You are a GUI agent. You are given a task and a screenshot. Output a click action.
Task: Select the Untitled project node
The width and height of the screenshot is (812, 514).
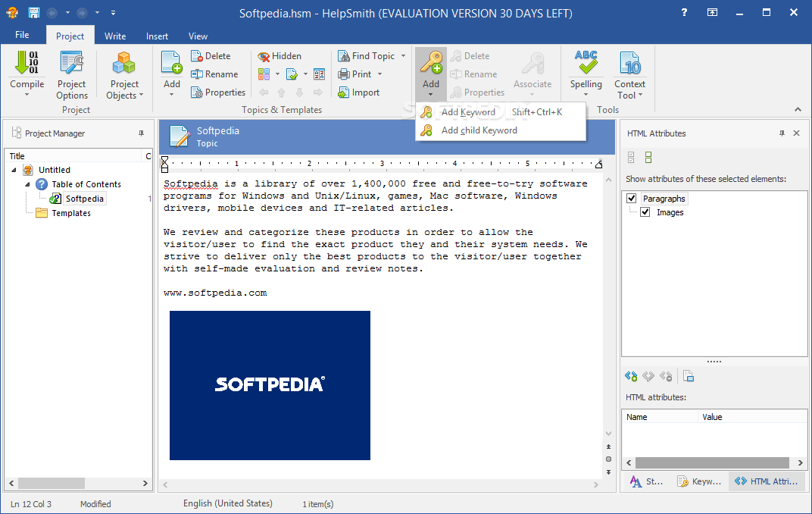[54, 169]
